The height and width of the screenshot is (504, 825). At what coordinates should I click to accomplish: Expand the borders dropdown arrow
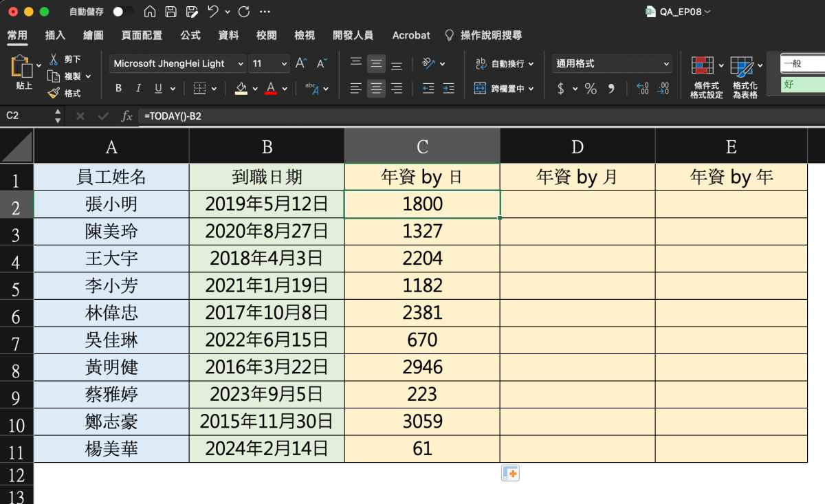(x=214, y=89)
